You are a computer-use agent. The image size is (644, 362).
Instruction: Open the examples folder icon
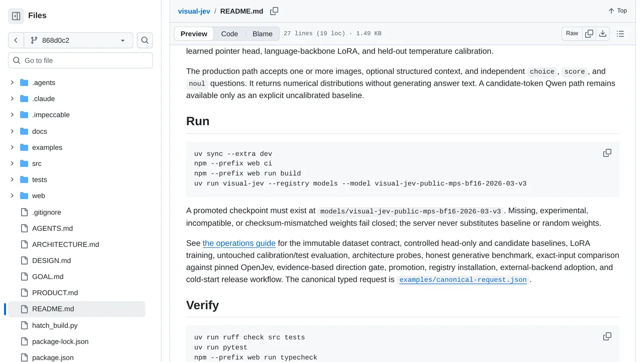tap(24, 147)
